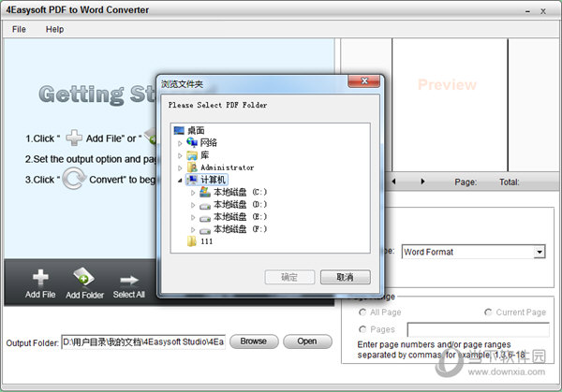Click the Open output folder button
Image resolution: width=562 pixels, height=392 pixels.
click(x=307, y=341)
